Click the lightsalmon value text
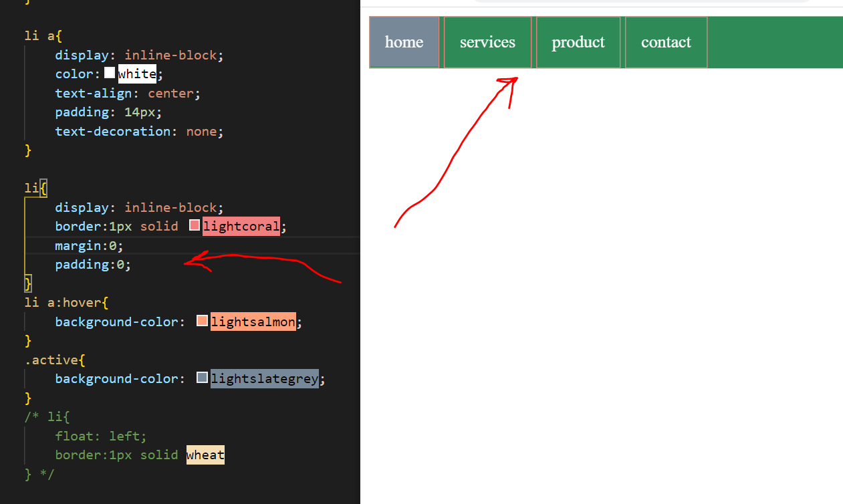The image size is (843, 504). click(x=253, y=322)
